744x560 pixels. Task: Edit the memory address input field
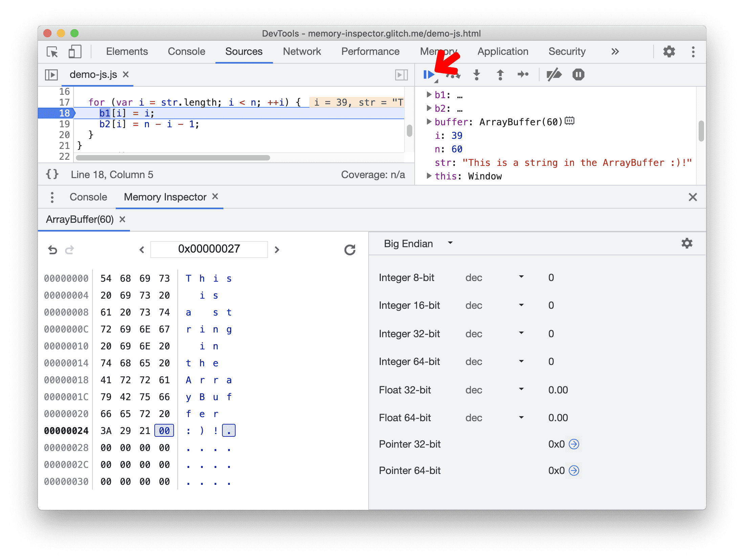pyautogui.click(x=208, y=247)
